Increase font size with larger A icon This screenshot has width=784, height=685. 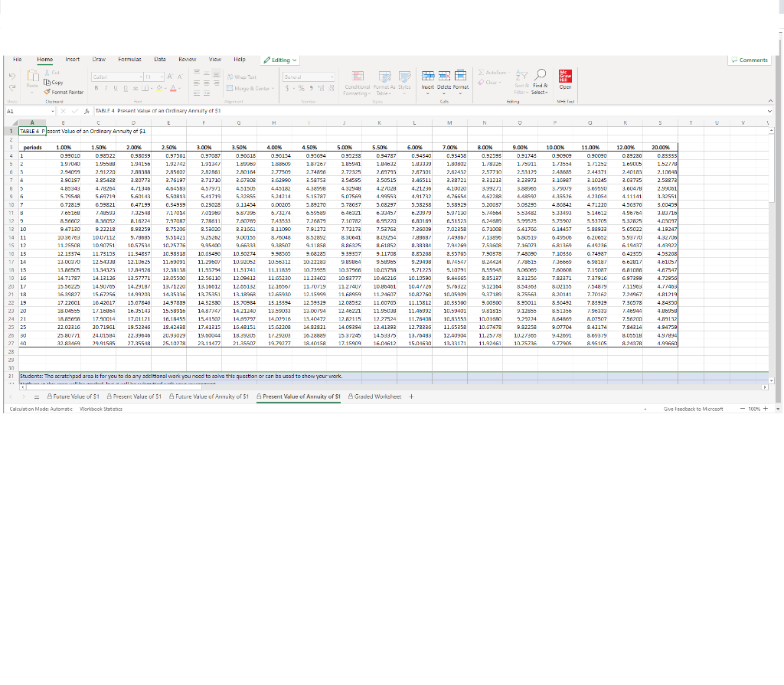click(171, 77)
